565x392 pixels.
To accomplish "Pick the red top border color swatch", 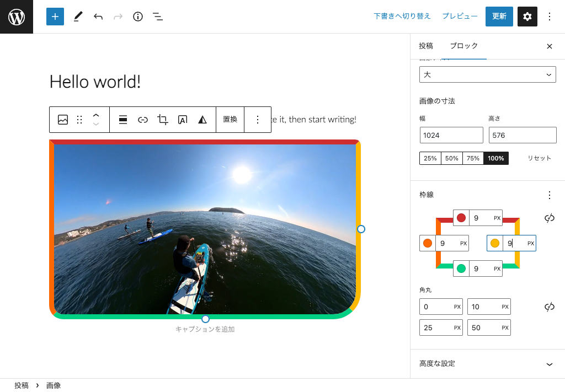I will (461, 218).
